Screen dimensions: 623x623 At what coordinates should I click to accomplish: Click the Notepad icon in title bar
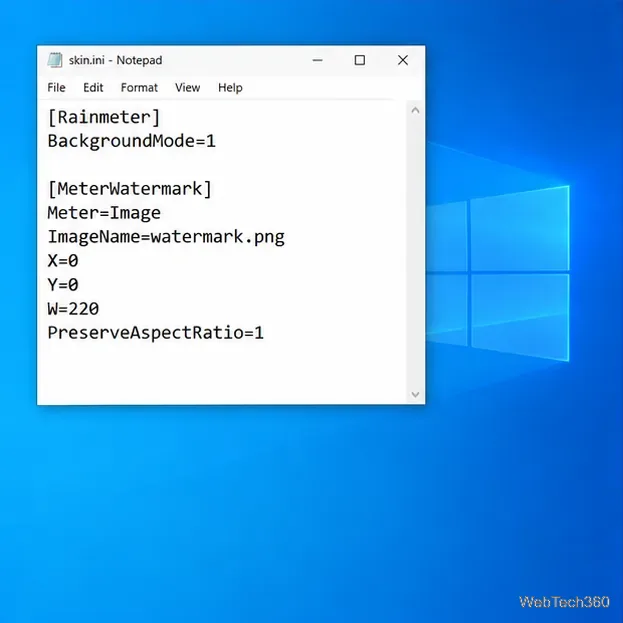[x=55, y=60]
